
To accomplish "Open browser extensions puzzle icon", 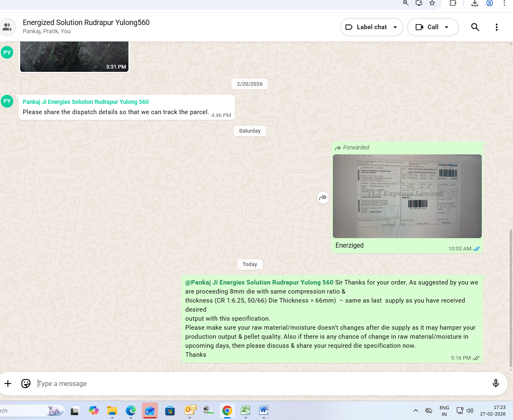I will point(453,3).
